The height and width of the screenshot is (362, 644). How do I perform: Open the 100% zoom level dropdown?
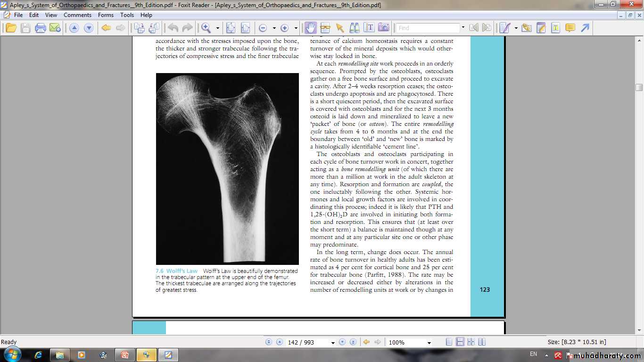pos(429,343)
